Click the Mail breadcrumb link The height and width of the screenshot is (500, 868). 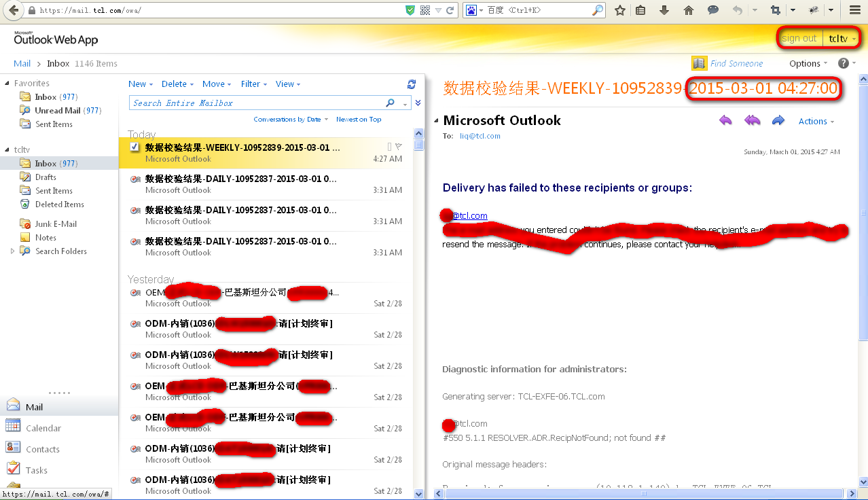coord(22,63)
